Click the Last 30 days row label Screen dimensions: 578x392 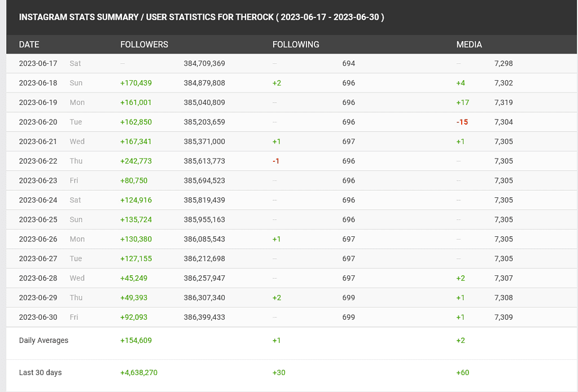[x=40, y=372]
